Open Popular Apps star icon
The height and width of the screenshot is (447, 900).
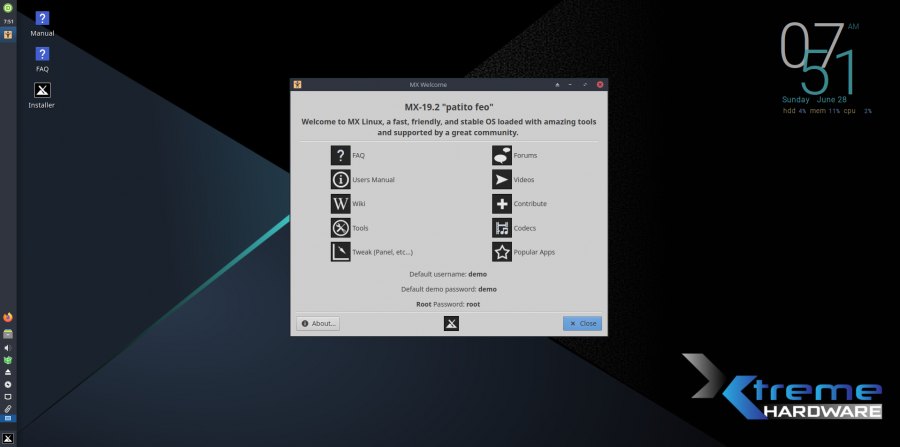(x=502, y=252)
